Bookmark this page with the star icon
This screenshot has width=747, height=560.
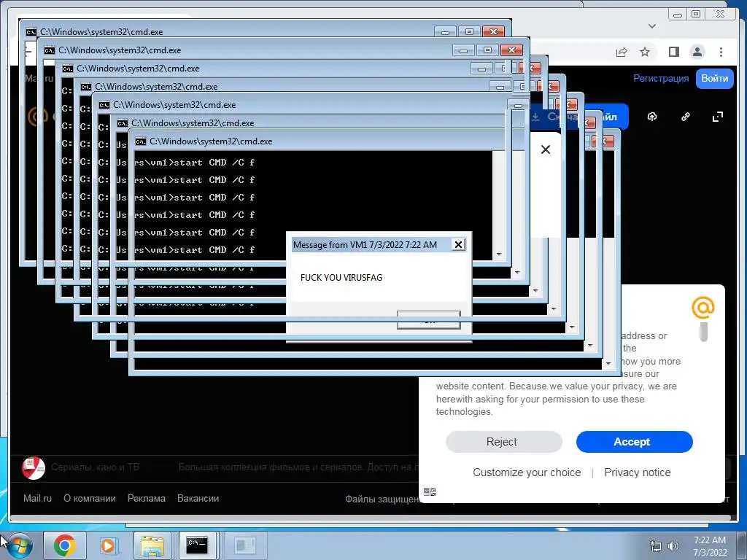[645, 52]
